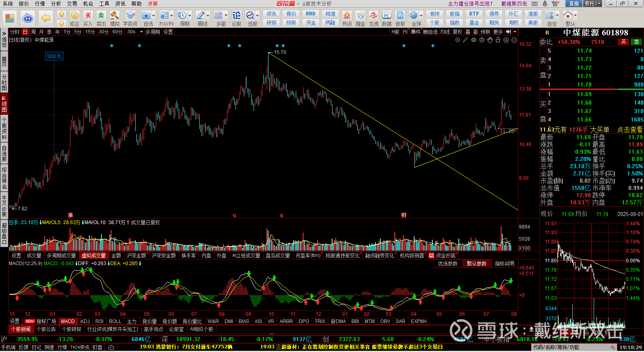Toggle 均线 moving average display
The width and height of the screenshot is (644, 352).
tap(445, 32)
